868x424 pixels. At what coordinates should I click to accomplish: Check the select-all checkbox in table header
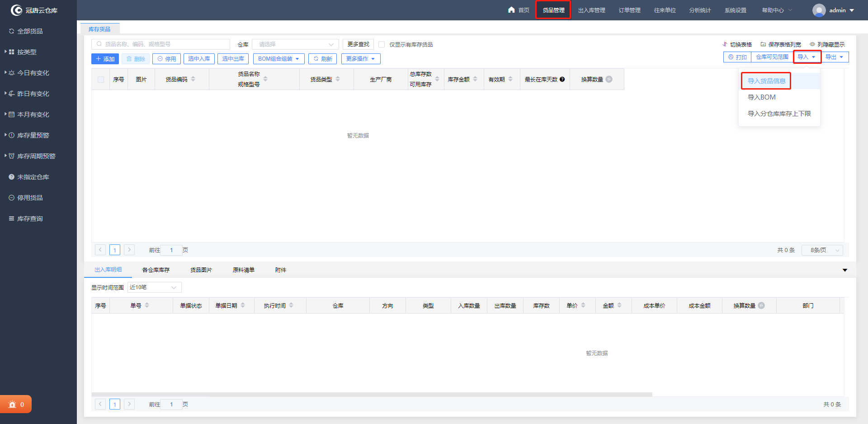[x=101, y=80]
